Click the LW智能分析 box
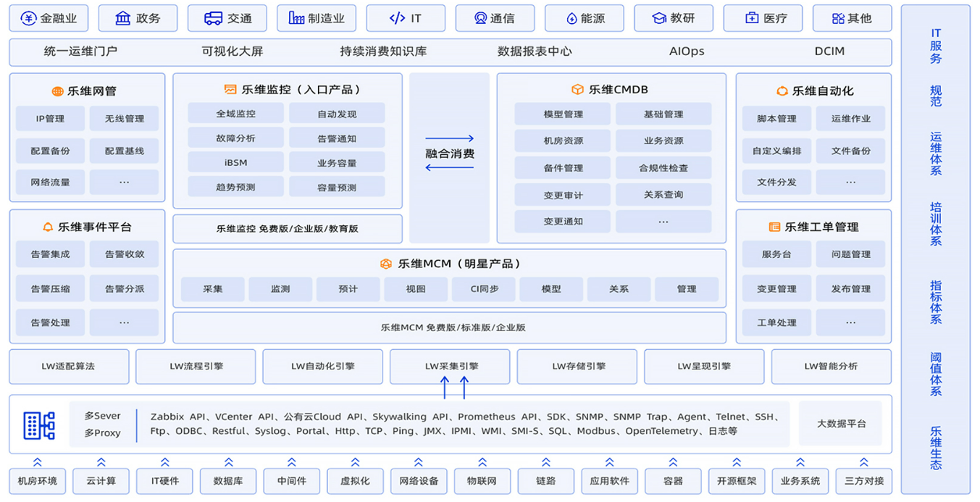This screenshot has height=502, width=980. pos(831,367)
